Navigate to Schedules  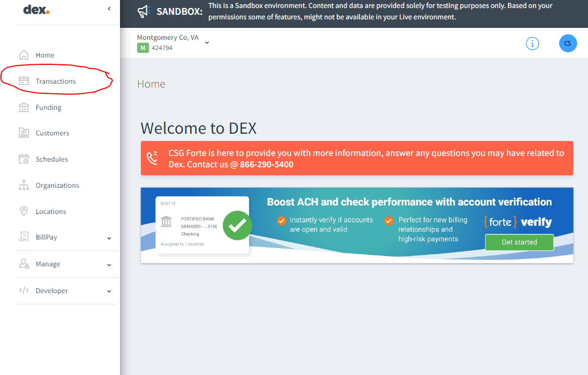pos(52,159)
